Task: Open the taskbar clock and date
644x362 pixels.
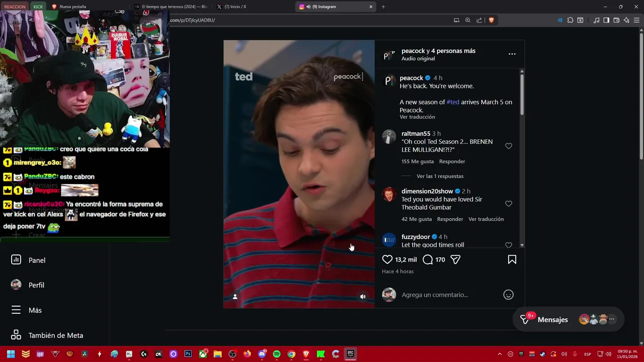Action: click(627, 354)
